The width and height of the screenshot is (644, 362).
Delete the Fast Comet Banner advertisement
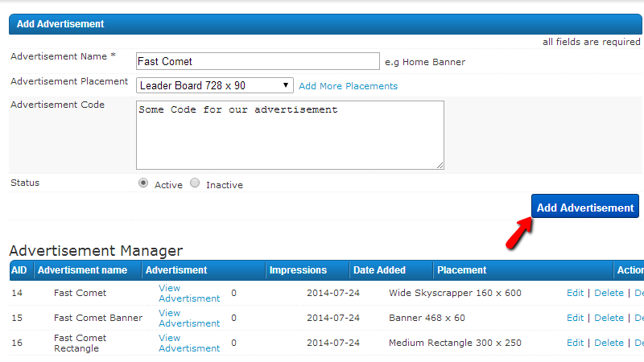[x=609, y=318]
